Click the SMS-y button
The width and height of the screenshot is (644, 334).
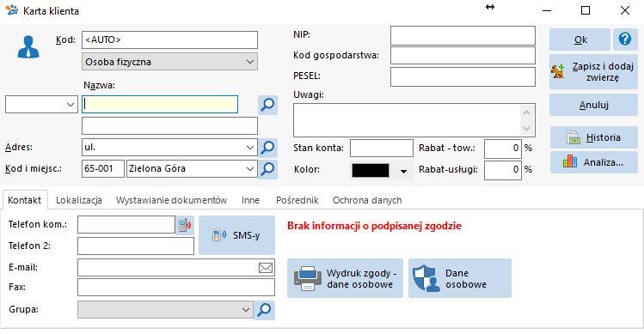[x=237, y=235]
